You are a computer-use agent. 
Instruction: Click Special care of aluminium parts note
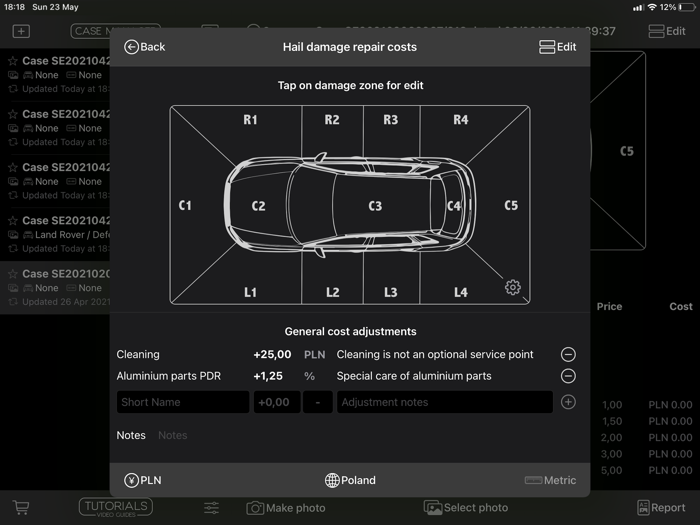click(x=414, y=376)
